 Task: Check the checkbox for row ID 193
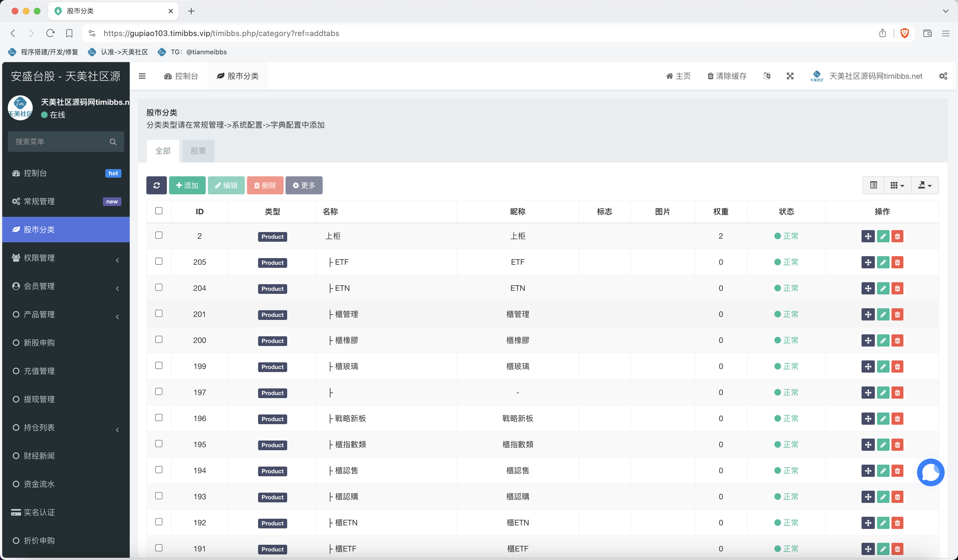(x=159, y=496)
